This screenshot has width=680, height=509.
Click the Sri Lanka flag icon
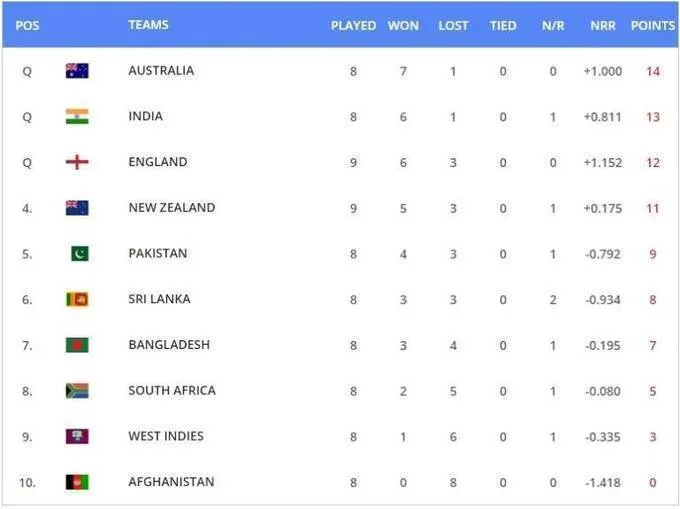pos(77,299)
